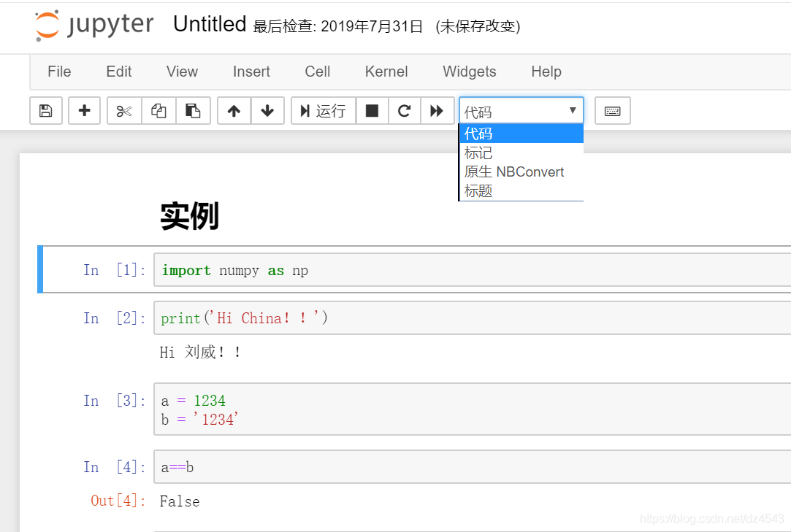Open the cell type dropdown showing 代码
The image size is (791, 532).
coord(521,110)
